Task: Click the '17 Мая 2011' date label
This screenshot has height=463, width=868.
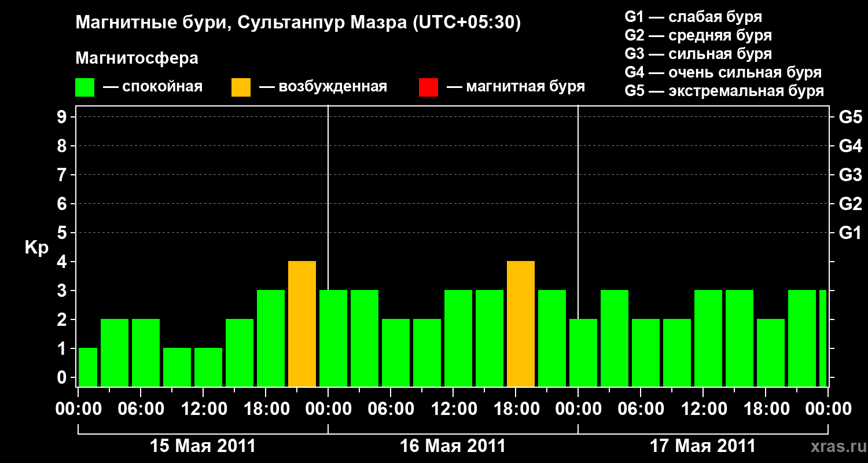Action: pyautogui.click(x=703, y=446)
